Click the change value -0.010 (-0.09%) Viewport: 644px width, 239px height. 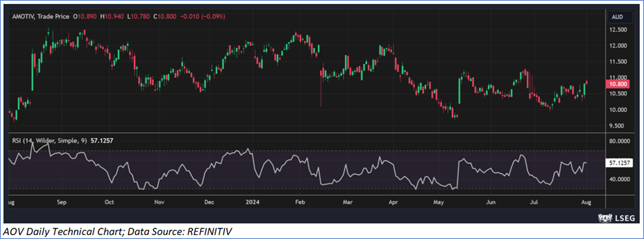[x=203, y=17]
